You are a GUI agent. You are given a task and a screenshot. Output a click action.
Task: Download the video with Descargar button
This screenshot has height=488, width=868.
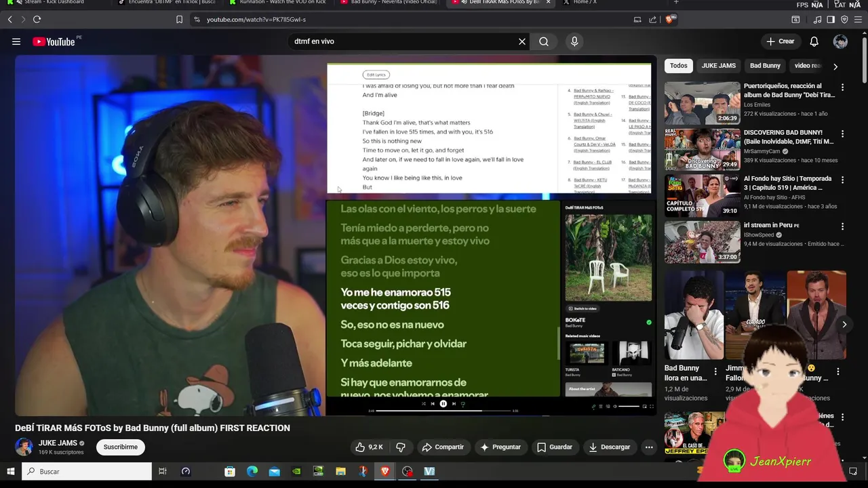coord(610,447)
